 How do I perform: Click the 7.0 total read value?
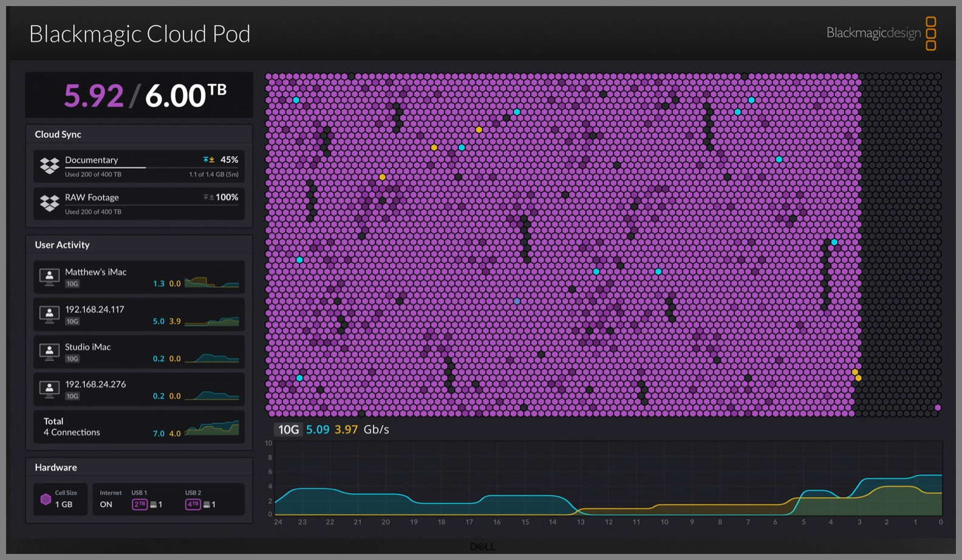point(159,434)
